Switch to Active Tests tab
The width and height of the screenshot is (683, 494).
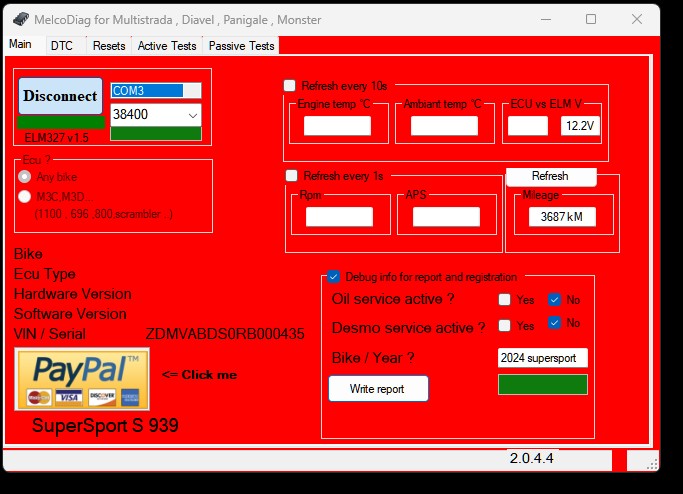[167, 46]
